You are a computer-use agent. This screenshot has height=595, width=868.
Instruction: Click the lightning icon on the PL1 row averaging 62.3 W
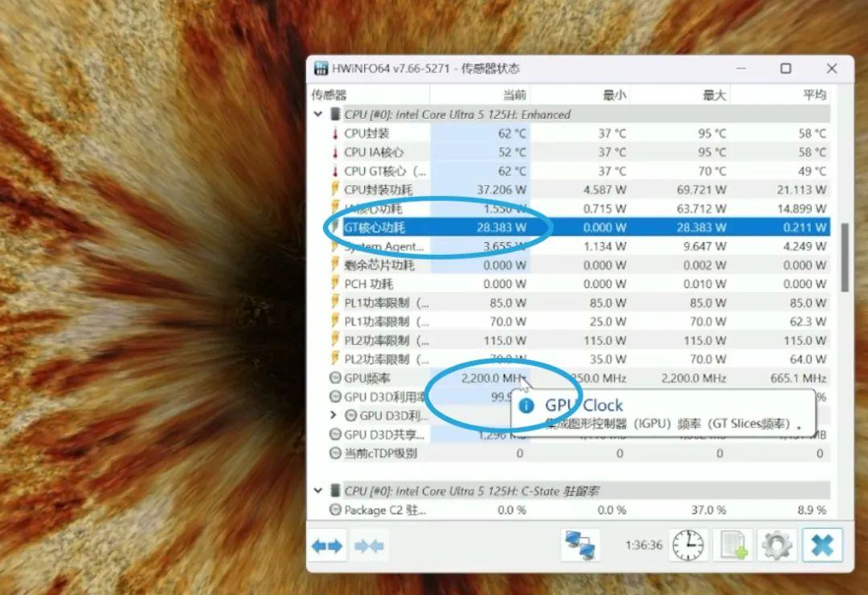[335, 322]
